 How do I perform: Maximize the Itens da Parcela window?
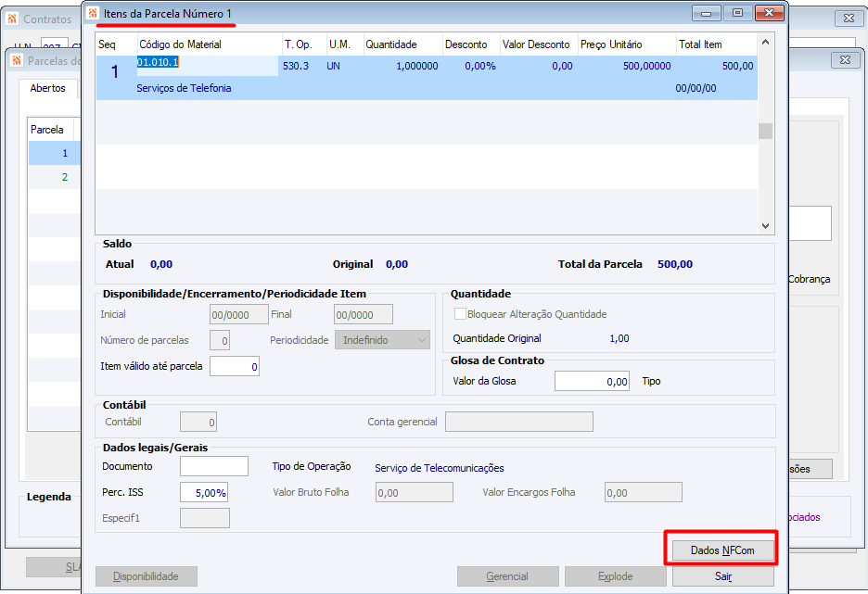(x=737, y=13)
